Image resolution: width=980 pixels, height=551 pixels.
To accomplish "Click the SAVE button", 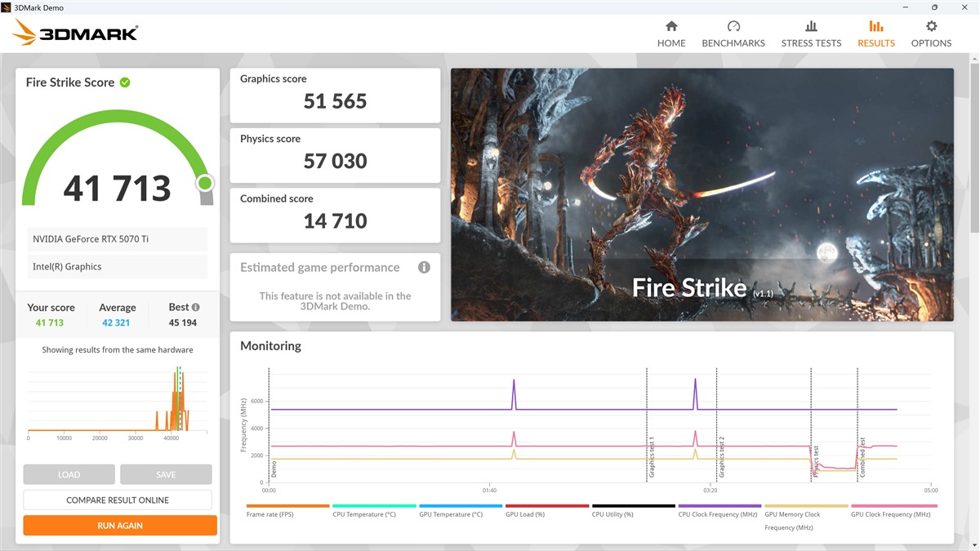I will (x=166, y=474).
